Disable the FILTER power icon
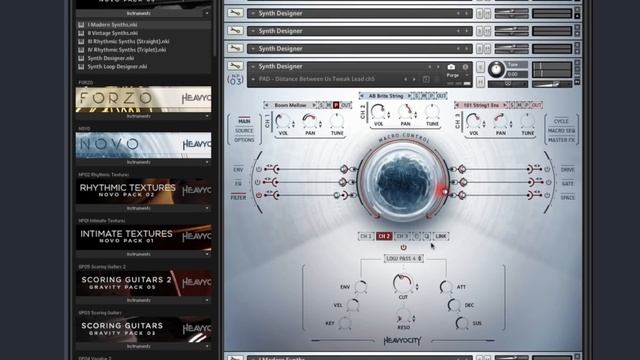Viewport: 640px width, 360px height. (x=259, y=196)
